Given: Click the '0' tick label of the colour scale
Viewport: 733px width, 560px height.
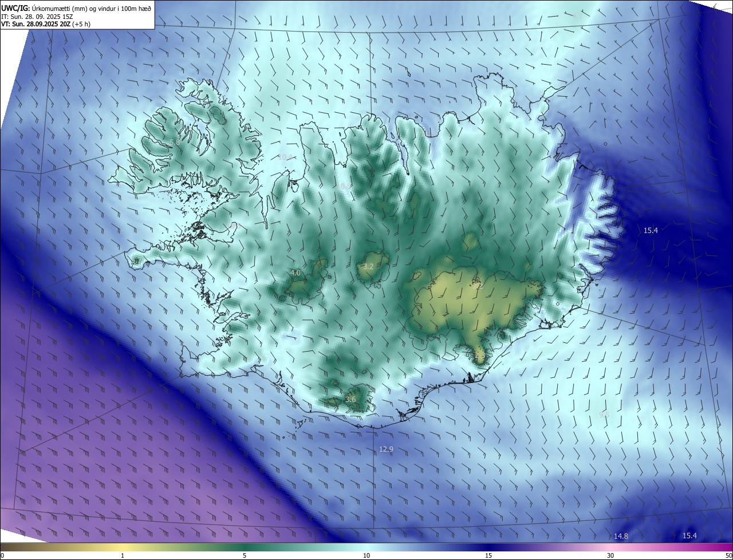Looking at the screenshot, I should (2, 555).
